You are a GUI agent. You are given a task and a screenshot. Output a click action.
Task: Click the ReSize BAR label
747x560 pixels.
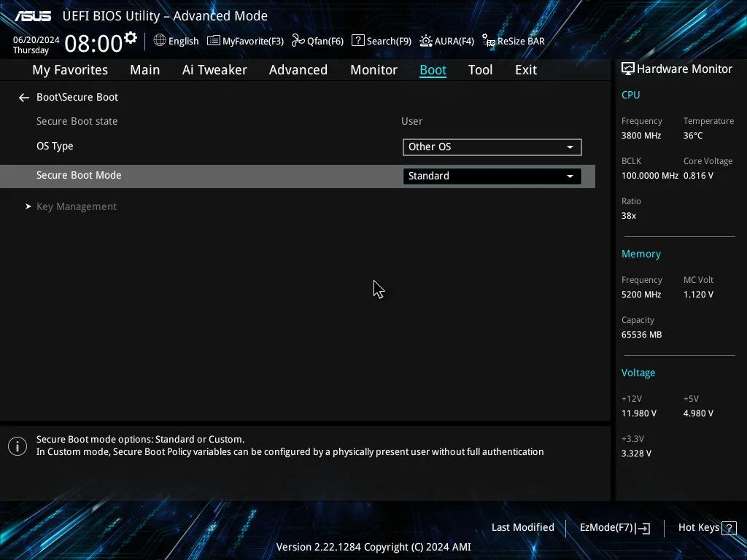coord(521,42)
